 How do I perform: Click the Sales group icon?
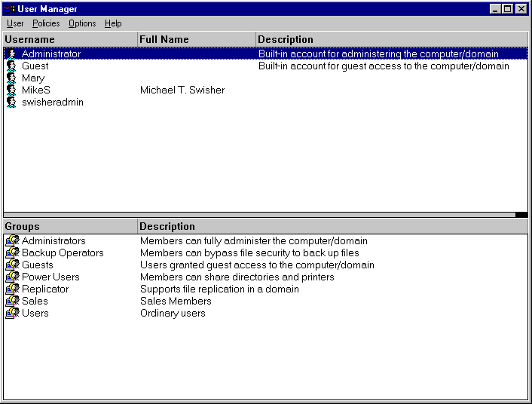(13, 301)
